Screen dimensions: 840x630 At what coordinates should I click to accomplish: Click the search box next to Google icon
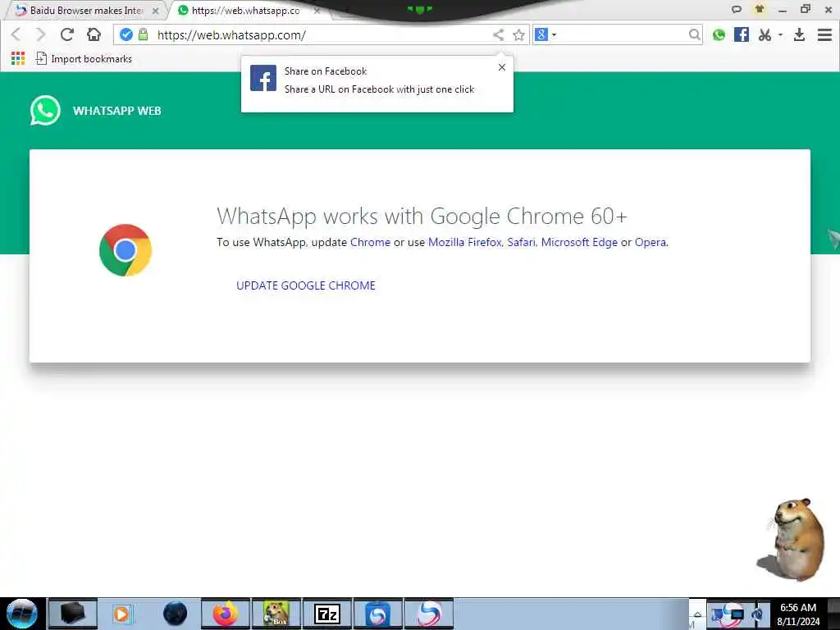point(623,34)
